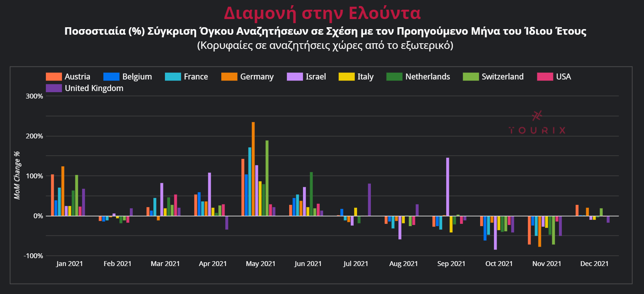Toggle Netherlands series in the legend

point(427,77)
